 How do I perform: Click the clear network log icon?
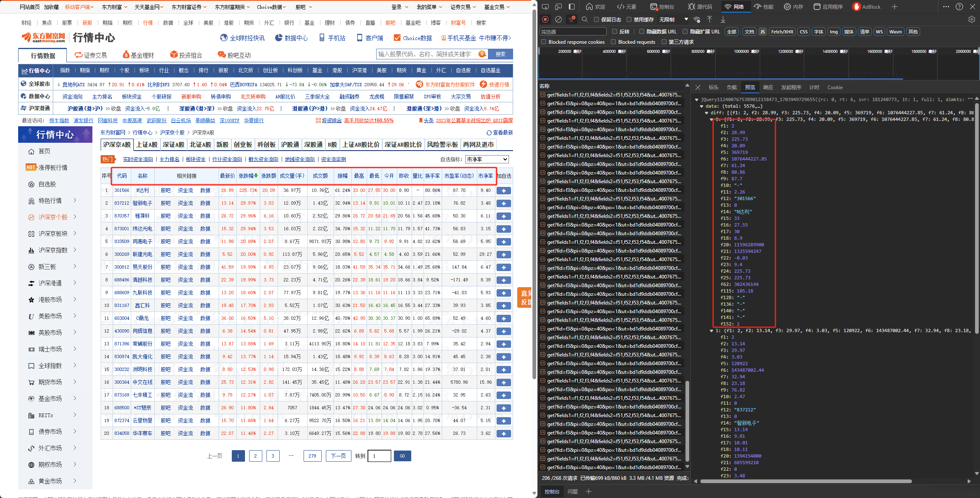[x=558, y=19]
